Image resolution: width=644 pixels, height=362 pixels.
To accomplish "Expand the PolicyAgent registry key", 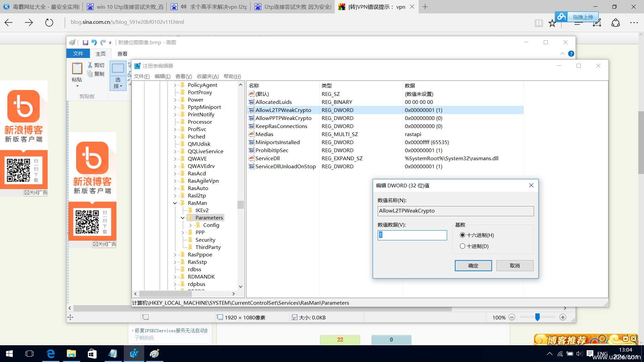I will pos(175,85).
